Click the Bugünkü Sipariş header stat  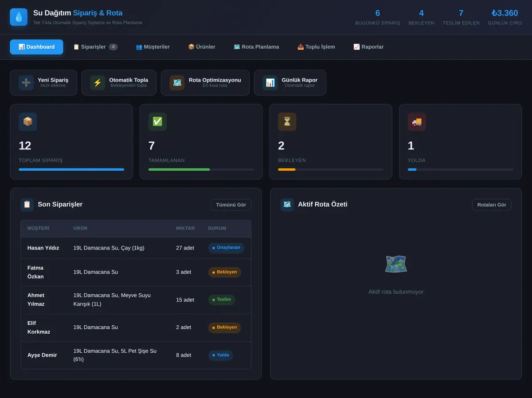(x=378, y=17)
